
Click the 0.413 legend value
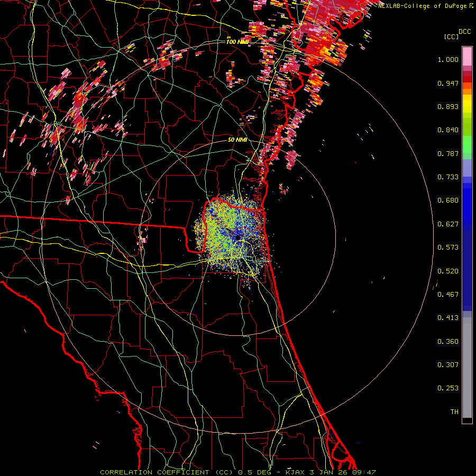click(448, 318)
